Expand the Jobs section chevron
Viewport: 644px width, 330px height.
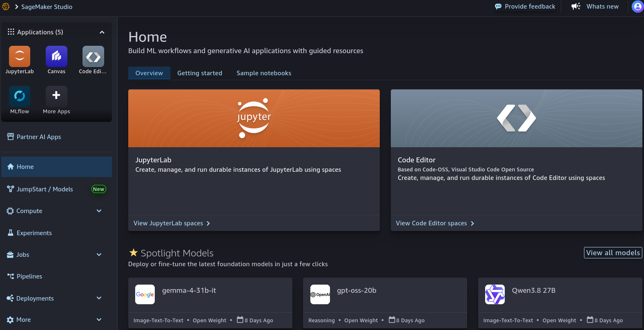[x=99, y=255]
